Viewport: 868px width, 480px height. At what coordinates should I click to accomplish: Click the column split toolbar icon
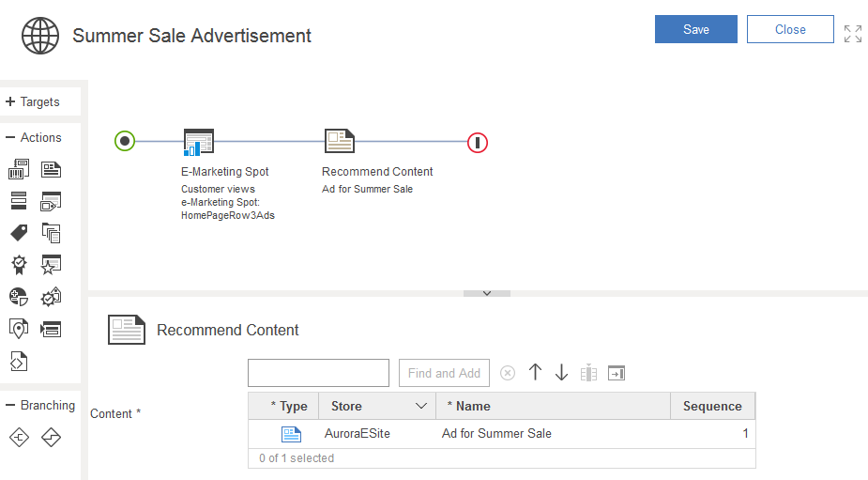coord(588,373)
